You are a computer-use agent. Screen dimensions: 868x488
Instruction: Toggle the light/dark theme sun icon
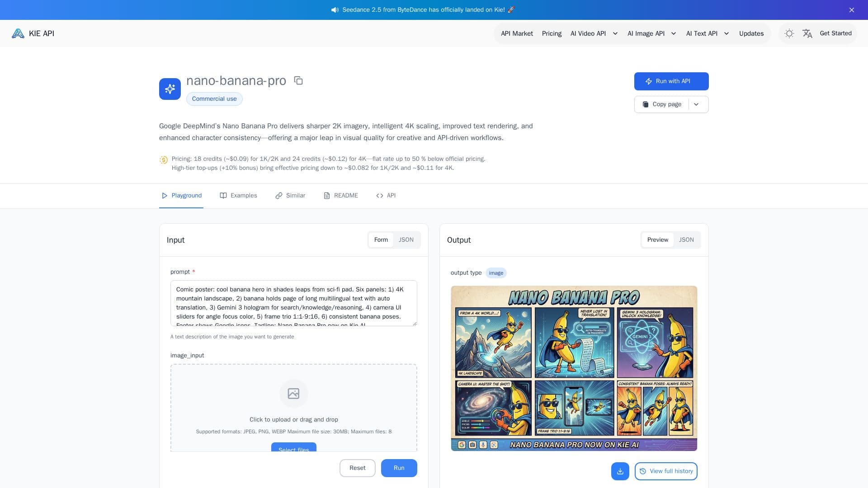click(x=789, y=33)
